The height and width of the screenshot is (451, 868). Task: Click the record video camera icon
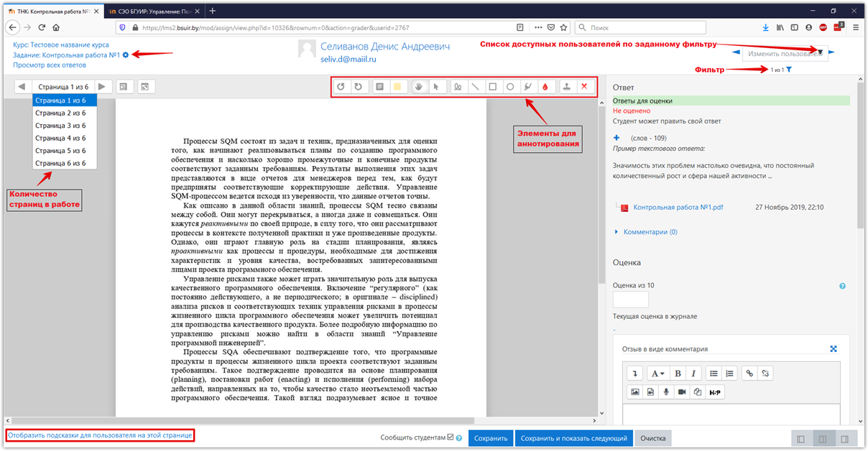(x=682, y=392)
